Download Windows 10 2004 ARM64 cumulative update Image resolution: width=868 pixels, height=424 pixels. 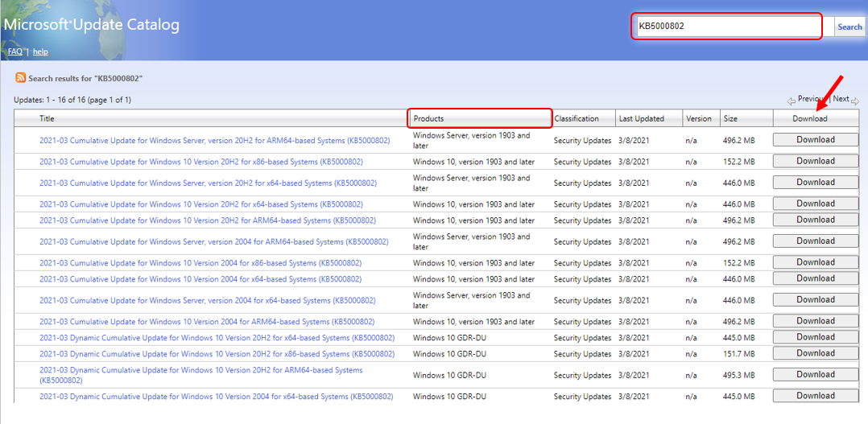[816, 321]
